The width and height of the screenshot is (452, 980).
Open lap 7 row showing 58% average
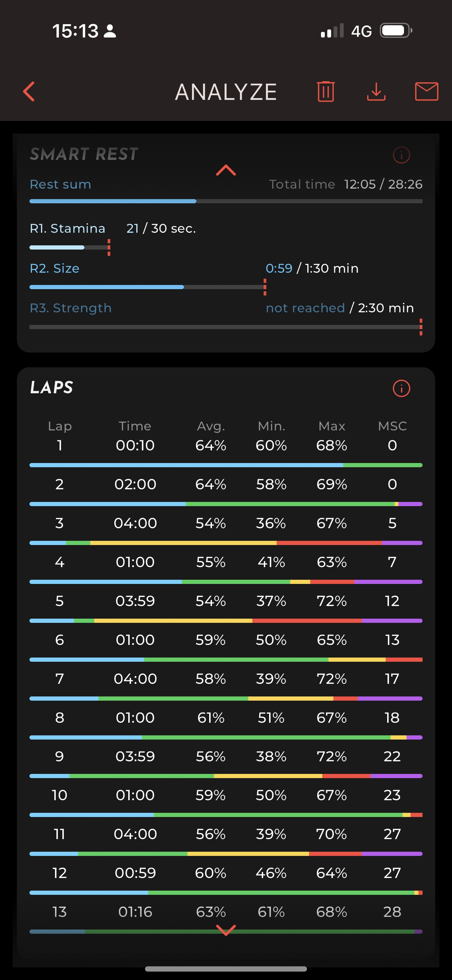coord(226,679)
